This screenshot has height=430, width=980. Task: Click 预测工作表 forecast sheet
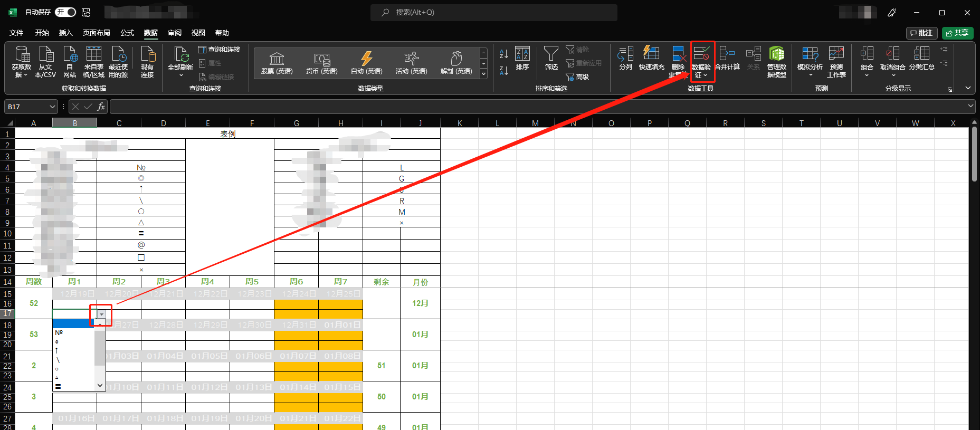coord(836,62)
